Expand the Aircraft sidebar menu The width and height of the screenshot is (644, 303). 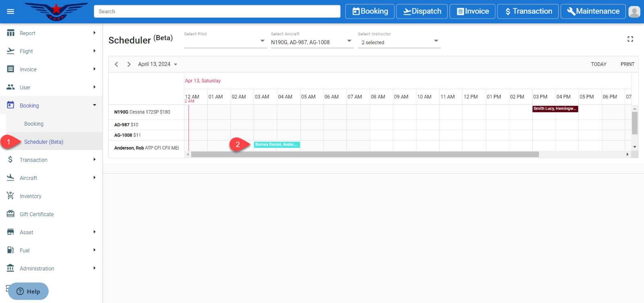point(51,178)
